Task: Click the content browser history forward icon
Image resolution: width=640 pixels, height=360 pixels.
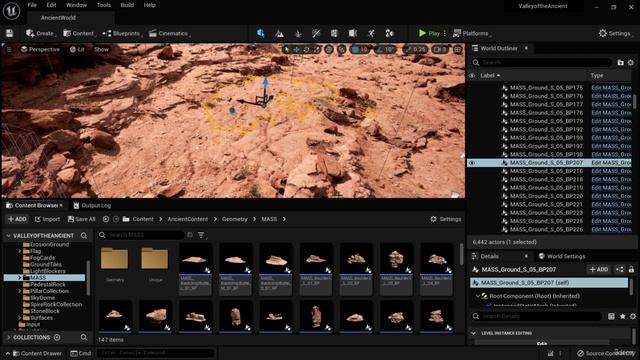Action: [x=116, y=219]
